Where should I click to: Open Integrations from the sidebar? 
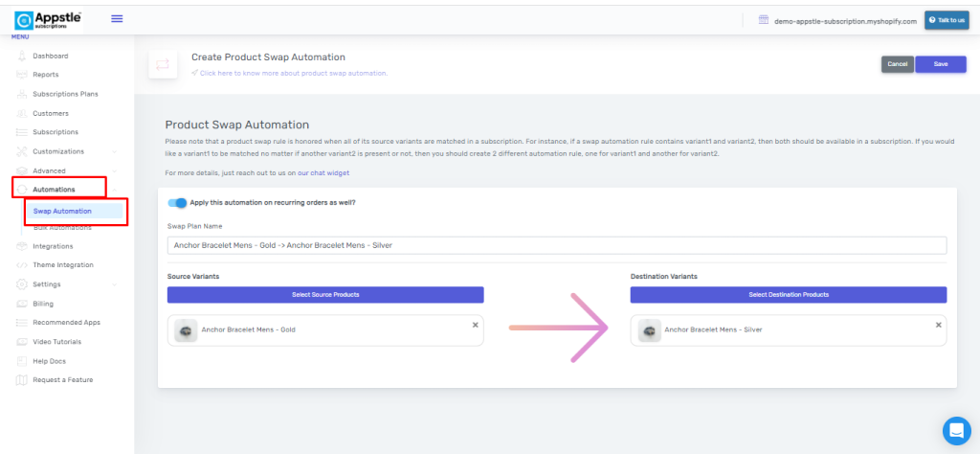(54, 246)
